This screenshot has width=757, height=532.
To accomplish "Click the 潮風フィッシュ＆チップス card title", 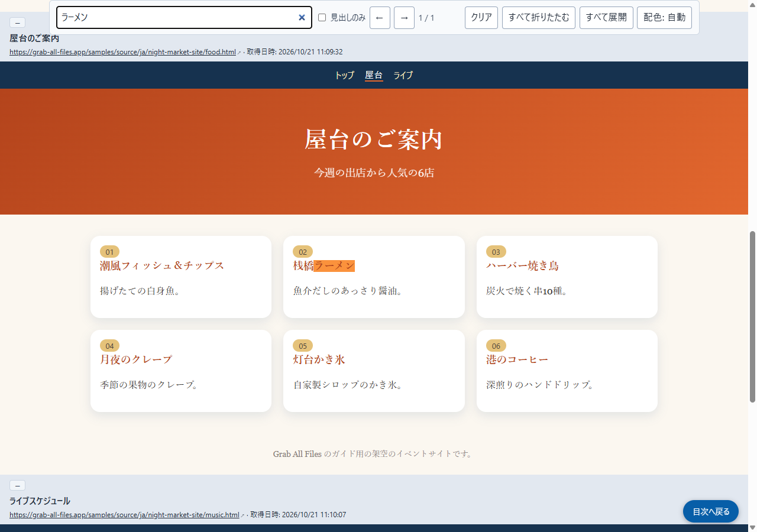I will point(162,265).
